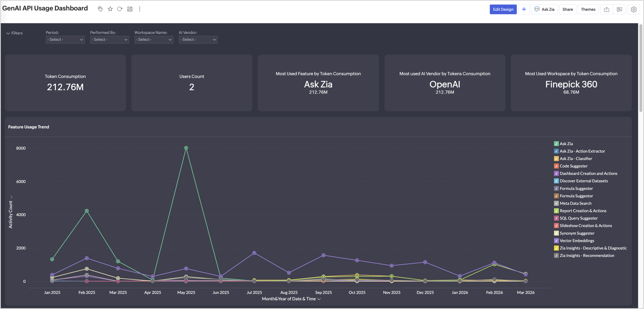Click the blue plus icon button
The width and height of the screenshot is (644, 309).
[524, 9]
